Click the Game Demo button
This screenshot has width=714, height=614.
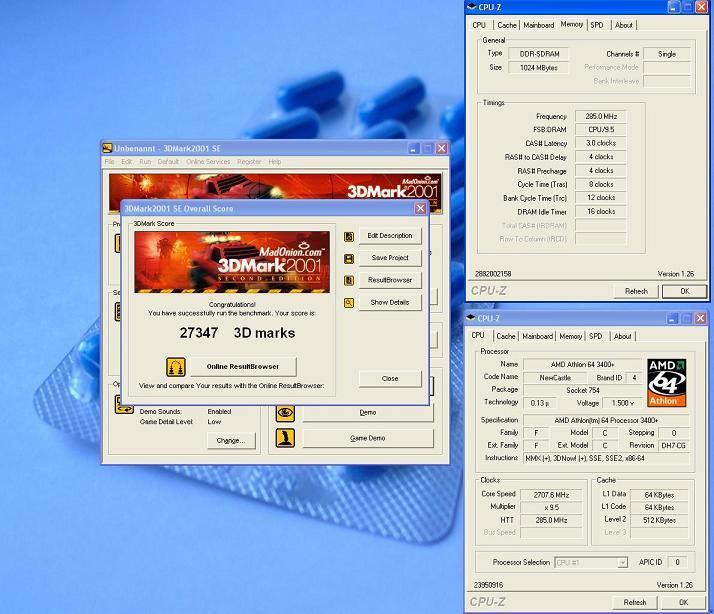pyautogui.click(x=368, y=438)
